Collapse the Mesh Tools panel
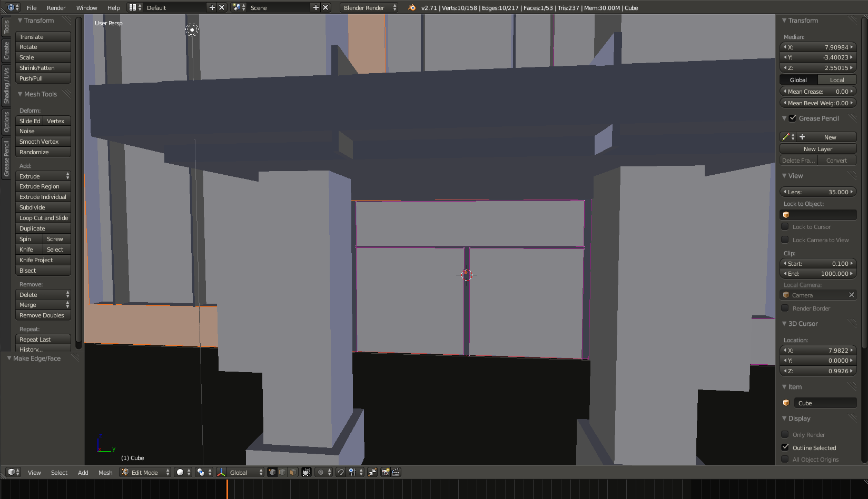This screenshot has height=499, width=868. (x=20, y=94)
